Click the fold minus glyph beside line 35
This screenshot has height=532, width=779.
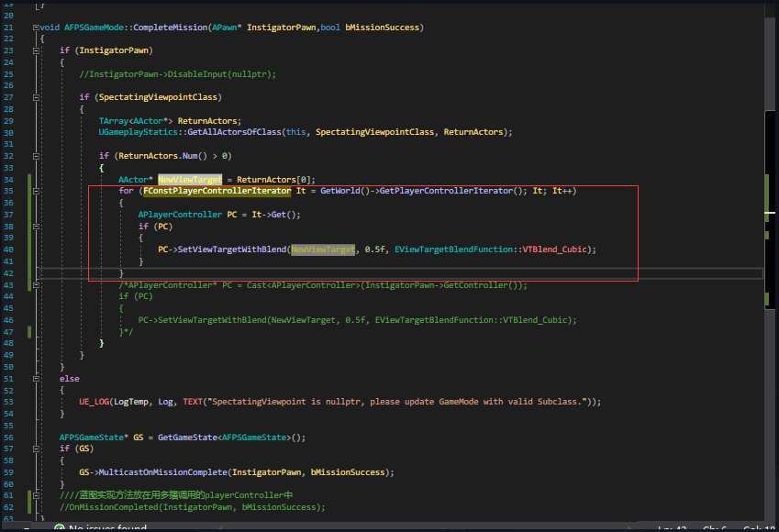click(x=35, y=190)
